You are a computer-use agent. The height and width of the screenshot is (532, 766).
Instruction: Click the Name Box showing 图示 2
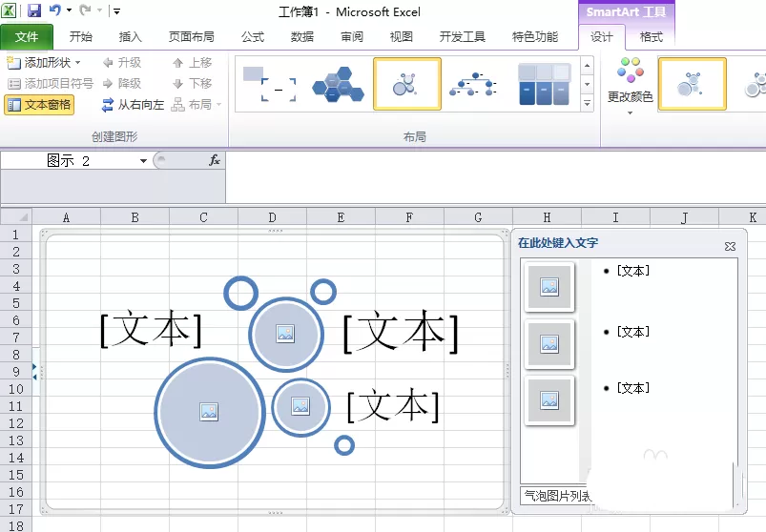click(x=69, y=160)
